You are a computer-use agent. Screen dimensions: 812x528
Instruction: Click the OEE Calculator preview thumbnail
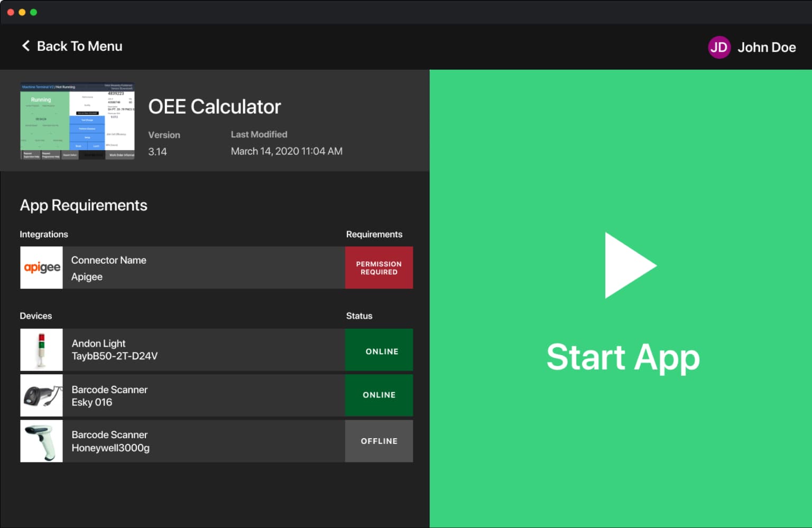click(x=77, y=121)
